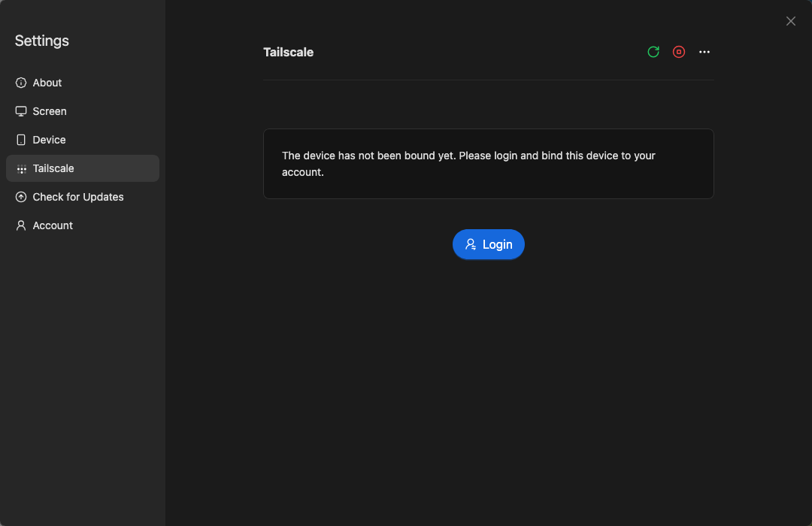
Task: Click the person icon inside Login button
Action: click(x=470, y=244)
